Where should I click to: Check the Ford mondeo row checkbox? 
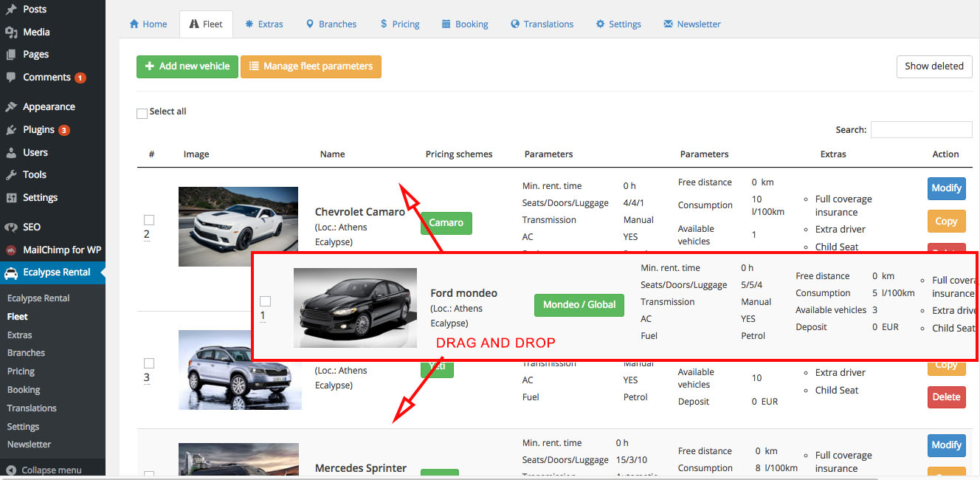[266, 301]
